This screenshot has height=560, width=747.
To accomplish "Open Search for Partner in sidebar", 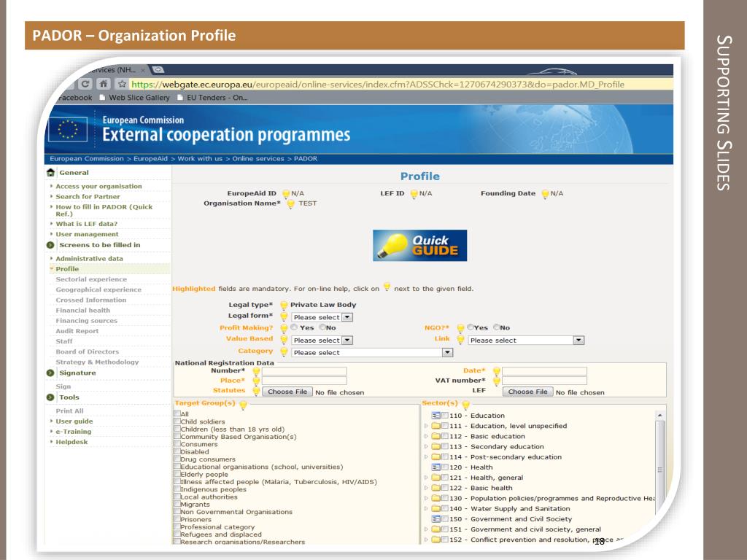I will (88, 197).
